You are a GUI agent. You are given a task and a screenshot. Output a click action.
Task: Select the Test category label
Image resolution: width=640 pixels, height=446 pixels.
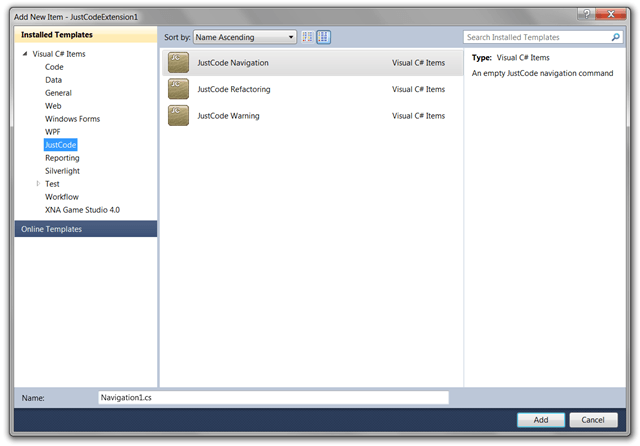pos(52,184)
